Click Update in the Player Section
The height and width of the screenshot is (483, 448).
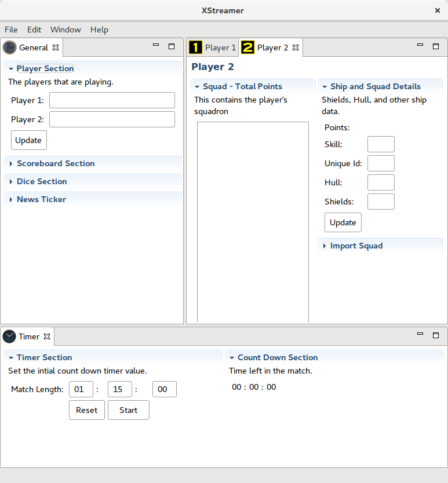(x=28, y=140)
